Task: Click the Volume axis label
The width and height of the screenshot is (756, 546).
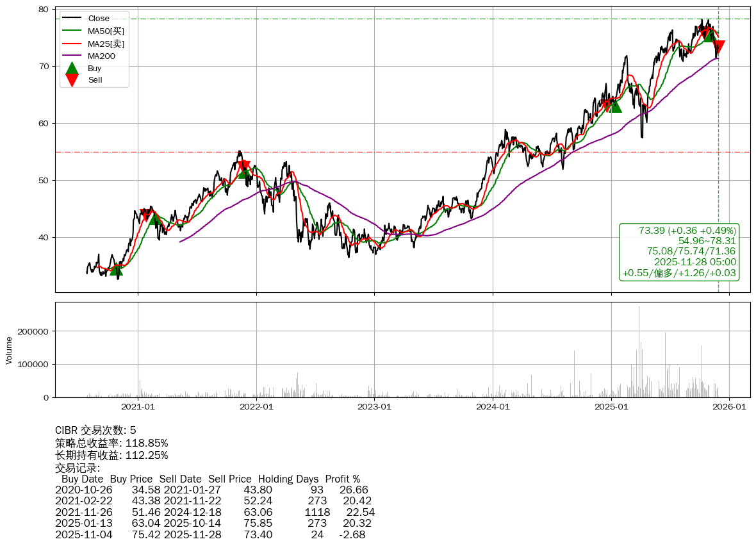Action: (9, 350)
